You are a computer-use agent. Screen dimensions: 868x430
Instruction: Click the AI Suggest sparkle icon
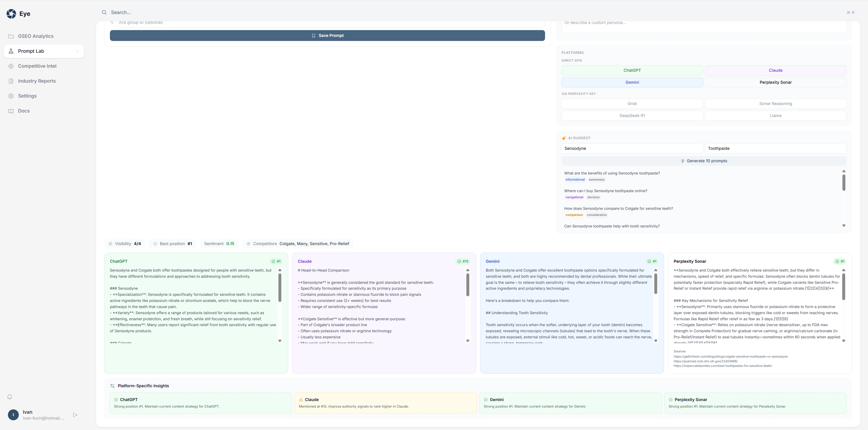pyautogui.click(x=564, y=138)
